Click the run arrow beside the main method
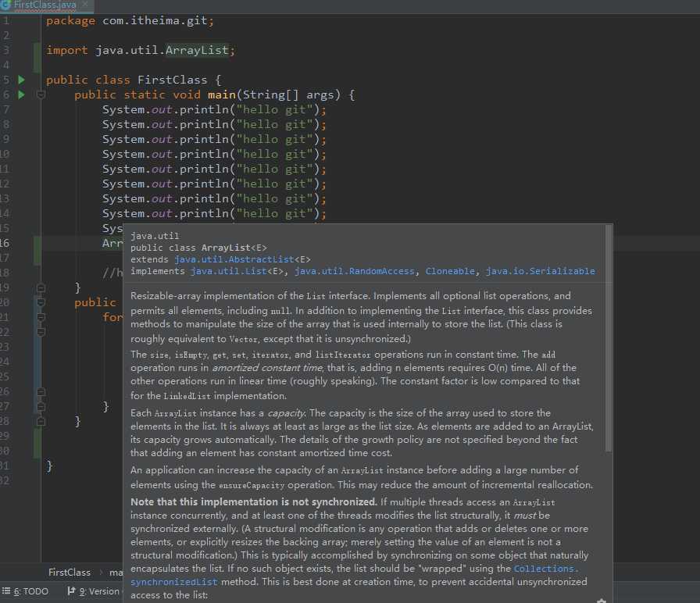Image resolution: width=700 pixels, height=603 pixels. click(21, 95)
